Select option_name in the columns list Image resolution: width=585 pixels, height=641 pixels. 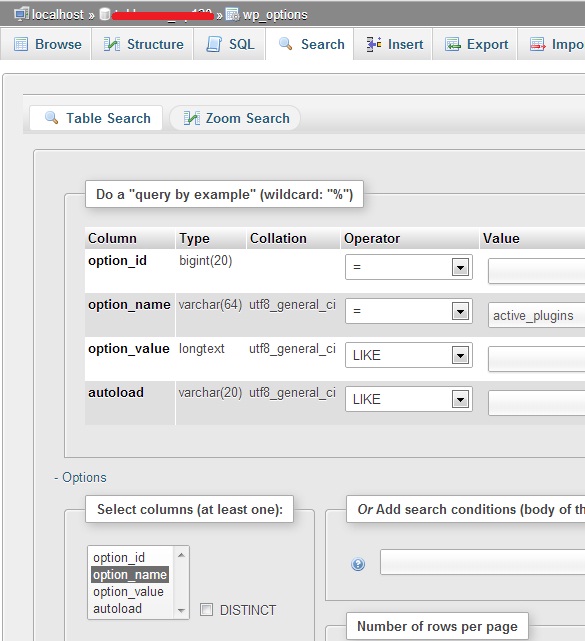[130, 574]
